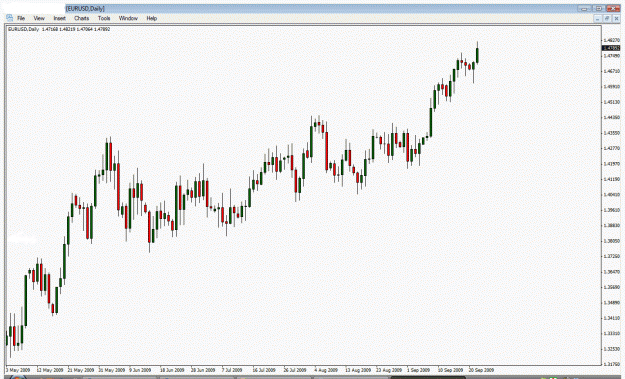Click the highlighted current price label on the price scale
Screen dimensions: 625x379
(x=611, y=48)
